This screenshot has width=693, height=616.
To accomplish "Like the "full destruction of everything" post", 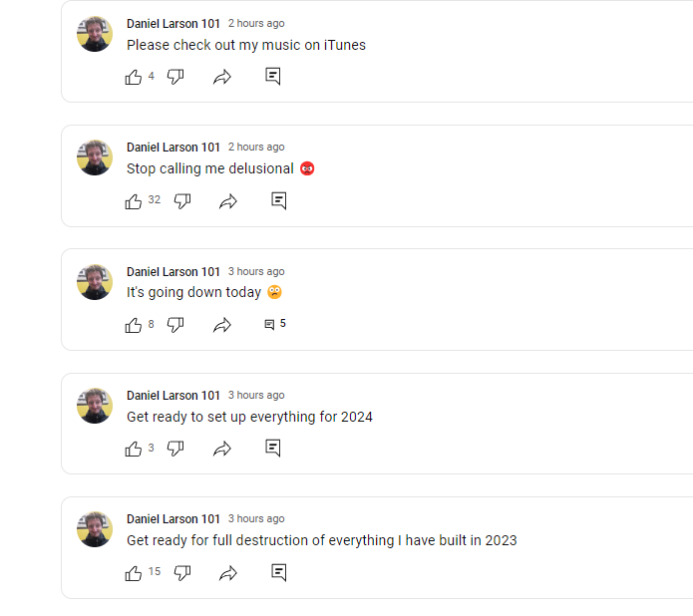I will (x=134, y=573).
